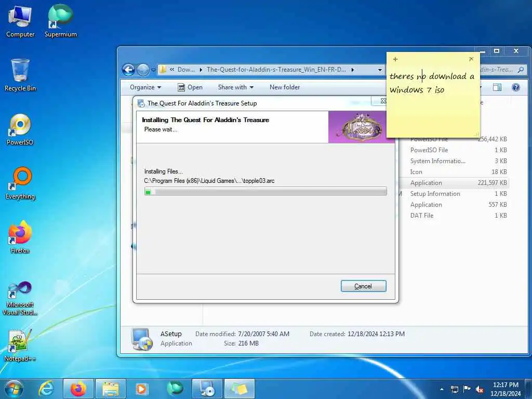Open the Computer desktop icon
The image size is (532, 399).
[x=20, y=21]
